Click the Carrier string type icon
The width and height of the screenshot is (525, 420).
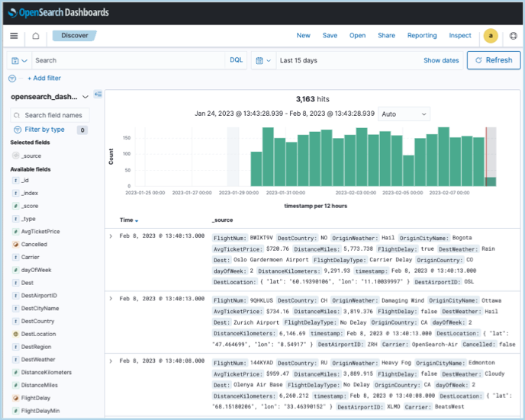[15, 257]
